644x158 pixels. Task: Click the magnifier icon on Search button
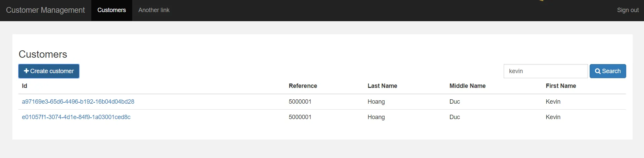click(x=598, y=71)
